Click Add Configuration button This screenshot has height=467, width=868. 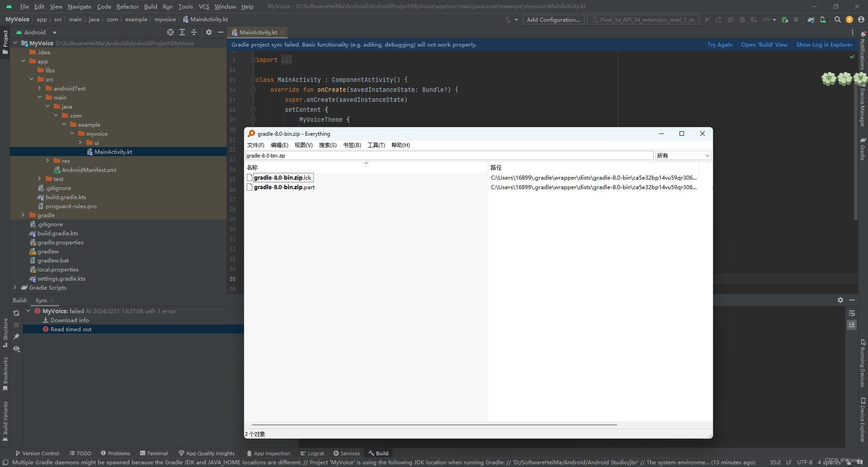pyautogui.click(x=553, y=19)
